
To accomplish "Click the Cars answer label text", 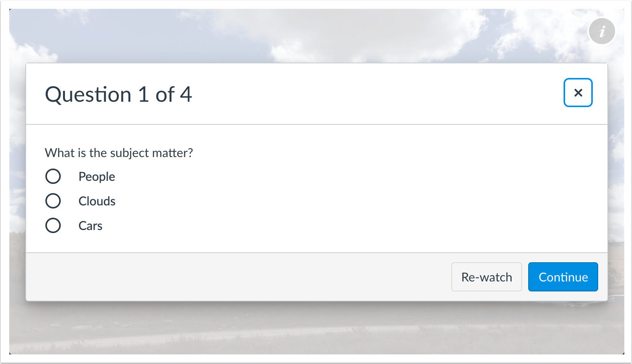I will click(90, 225).
